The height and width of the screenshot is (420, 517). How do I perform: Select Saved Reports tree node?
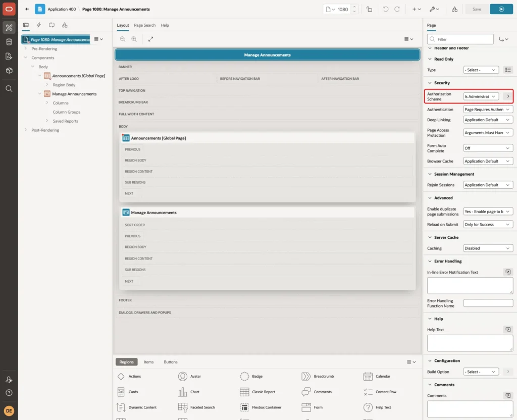pos(65,121)
